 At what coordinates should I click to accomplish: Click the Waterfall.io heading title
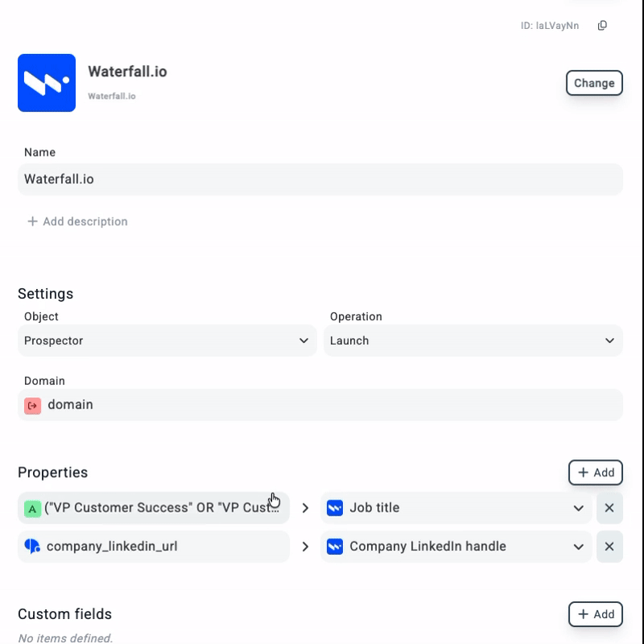pos(127,72)
